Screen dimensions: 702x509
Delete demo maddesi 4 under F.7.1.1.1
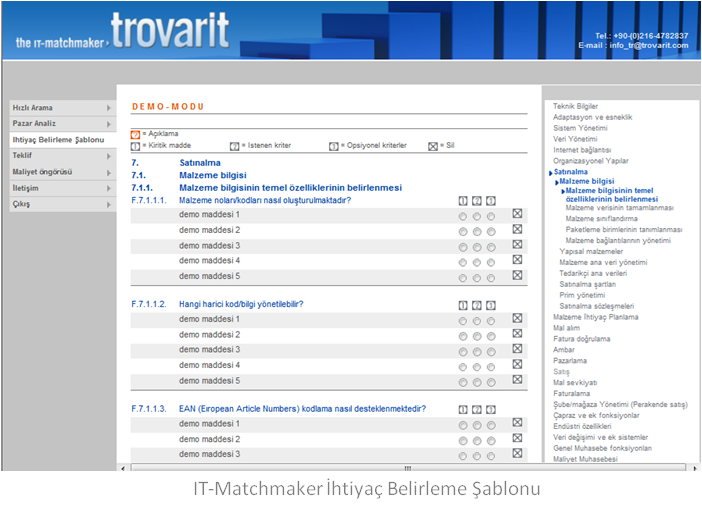tap(517, 260)
